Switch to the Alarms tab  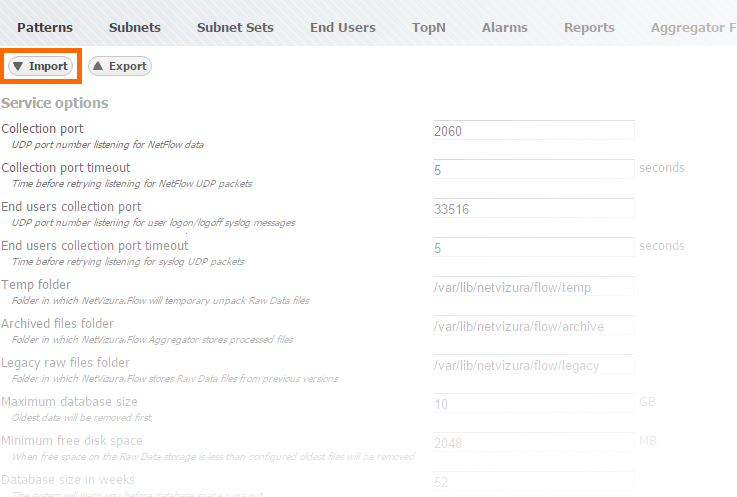point(505,27)
